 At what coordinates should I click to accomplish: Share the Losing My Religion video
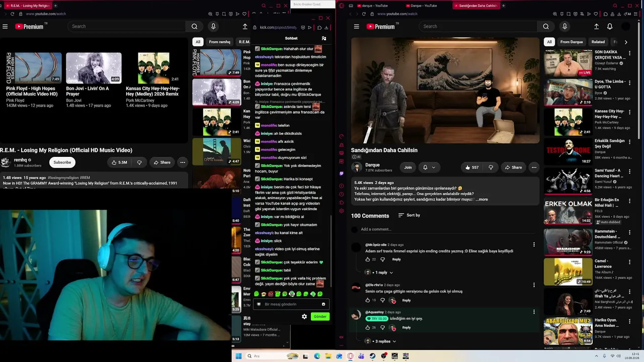click(162, 162)
